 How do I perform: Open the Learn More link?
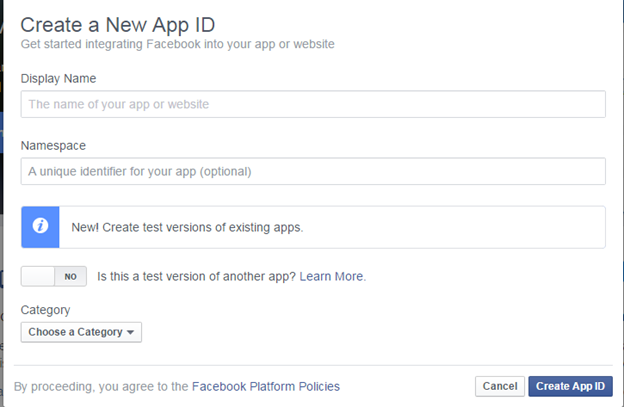[x=331, y=276]
